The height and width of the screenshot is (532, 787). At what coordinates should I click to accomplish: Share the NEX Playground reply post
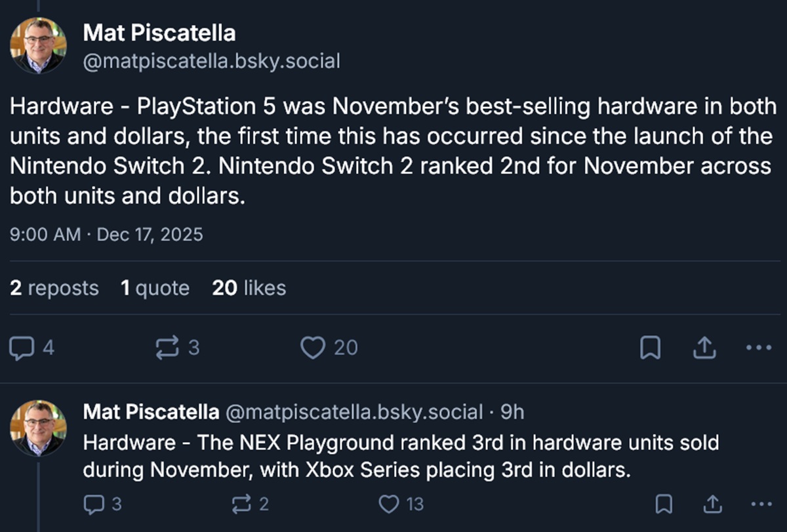713,504
